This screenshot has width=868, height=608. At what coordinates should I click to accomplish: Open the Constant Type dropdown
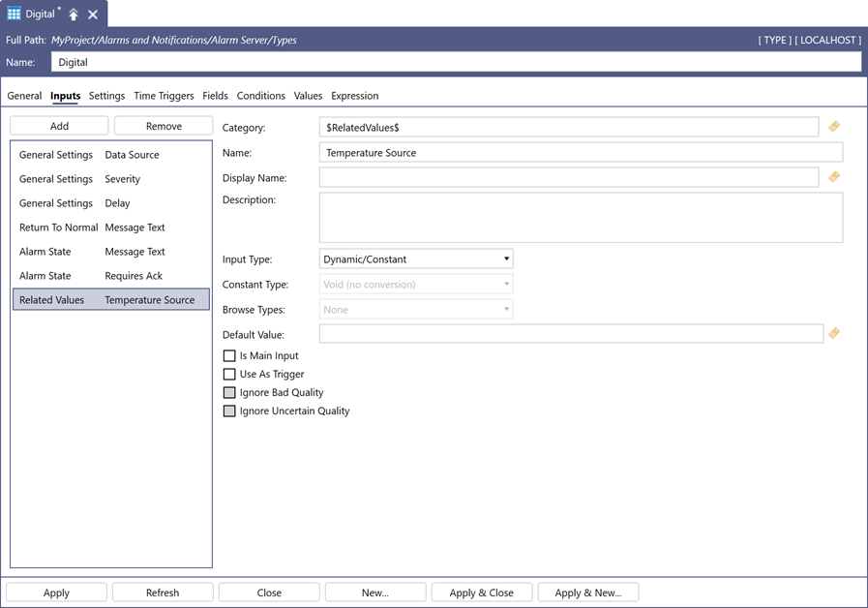click(416, 284)
